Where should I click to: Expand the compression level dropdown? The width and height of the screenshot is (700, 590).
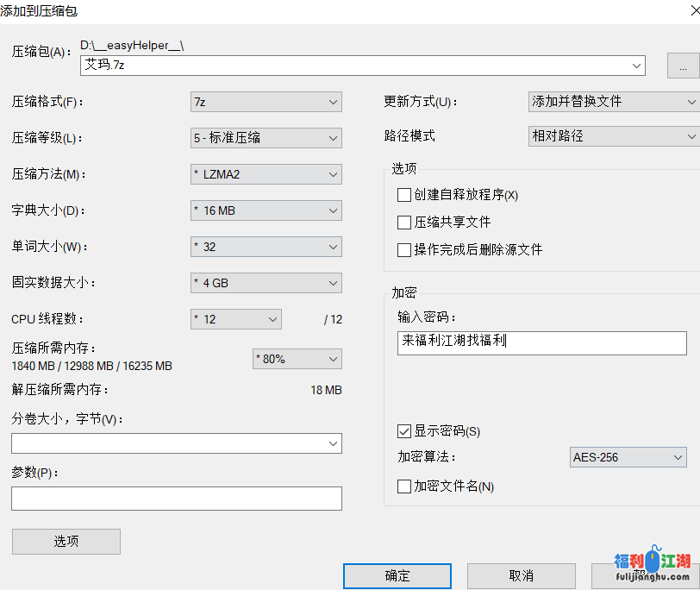(266, 138)
